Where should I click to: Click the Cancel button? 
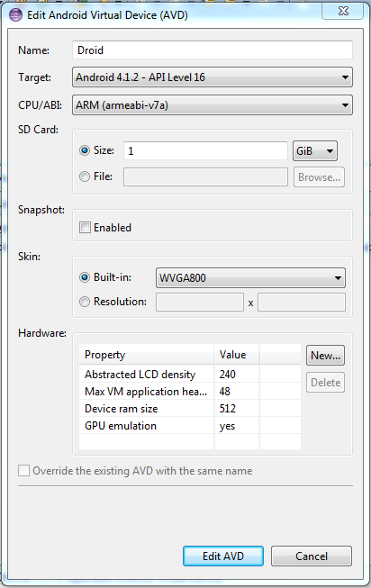coord(312,556)
